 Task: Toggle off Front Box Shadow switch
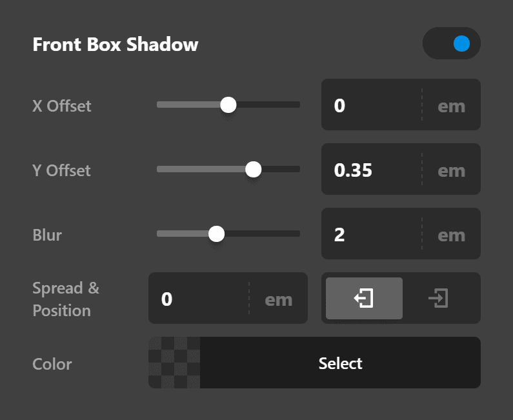pyautogui.click(x=452, y=43)
